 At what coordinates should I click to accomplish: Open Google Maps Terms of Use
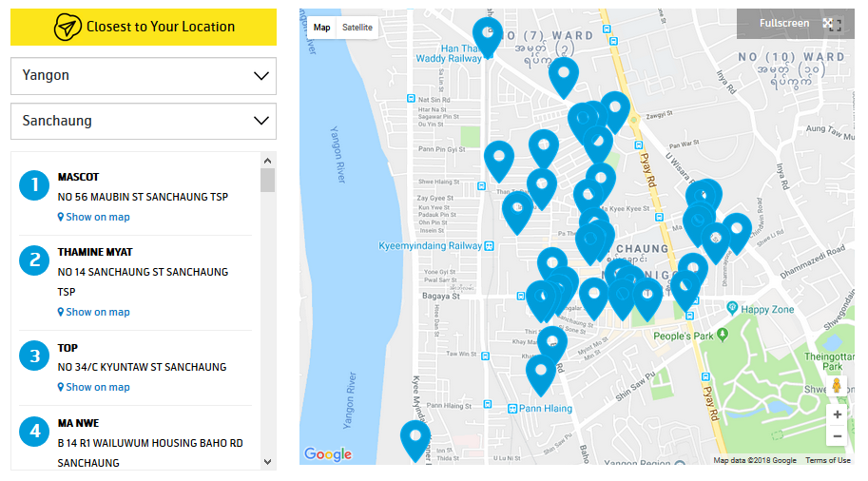coord(827,460)
